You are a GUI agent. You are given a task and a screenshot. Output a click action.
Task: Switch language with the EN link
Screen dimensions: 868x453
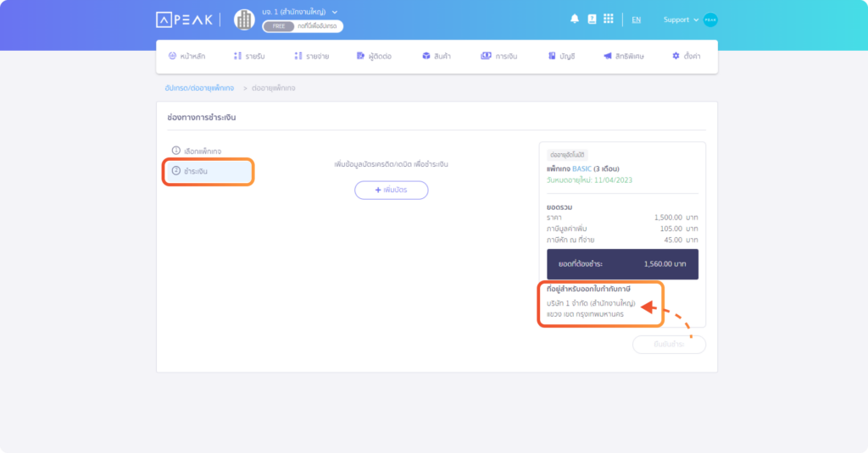click(636, 19)
